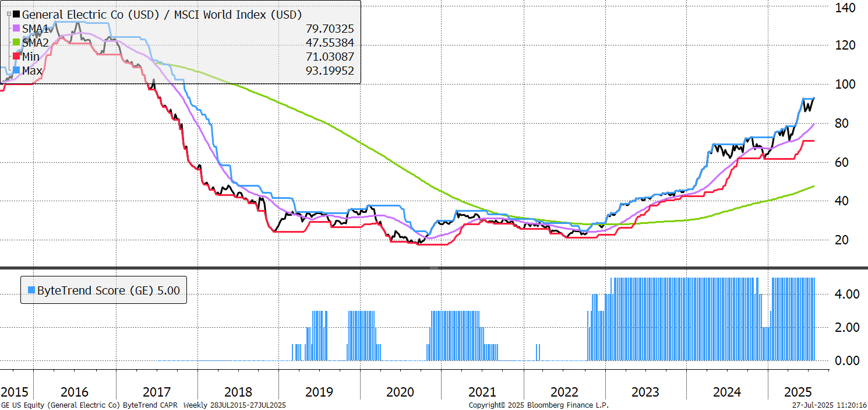Click the 2018 year label
This screenshot has height=410, width=868.
(238, 391)
